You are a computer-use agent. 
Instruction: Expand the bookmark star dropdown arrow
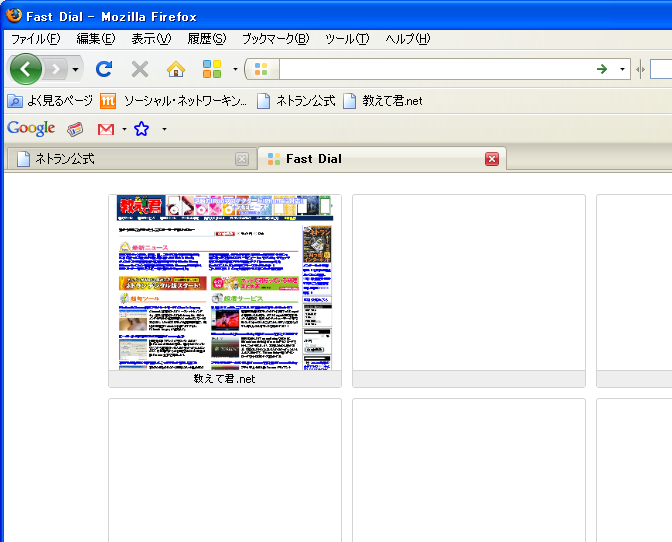click(x=164, y=129)
